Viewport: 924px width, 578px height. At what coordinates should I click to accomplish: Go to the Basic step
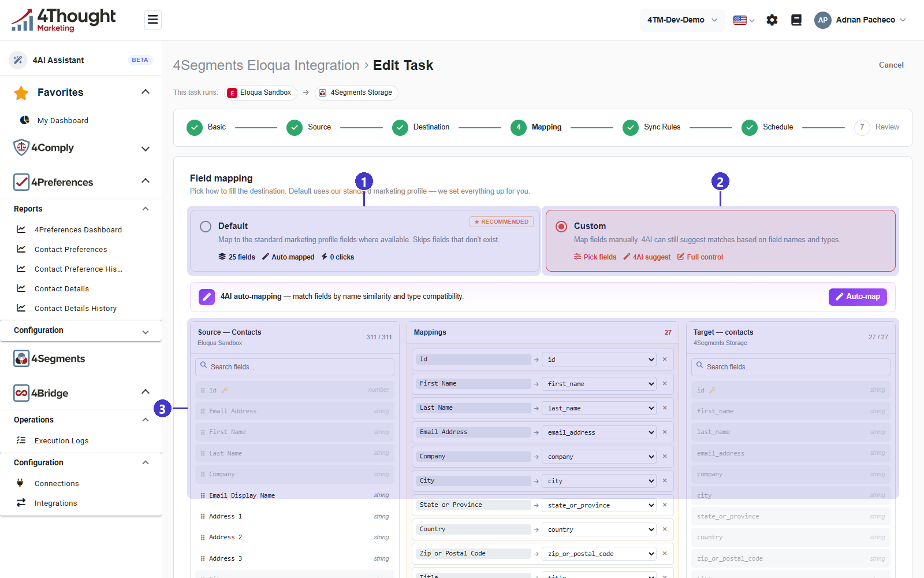206,127
